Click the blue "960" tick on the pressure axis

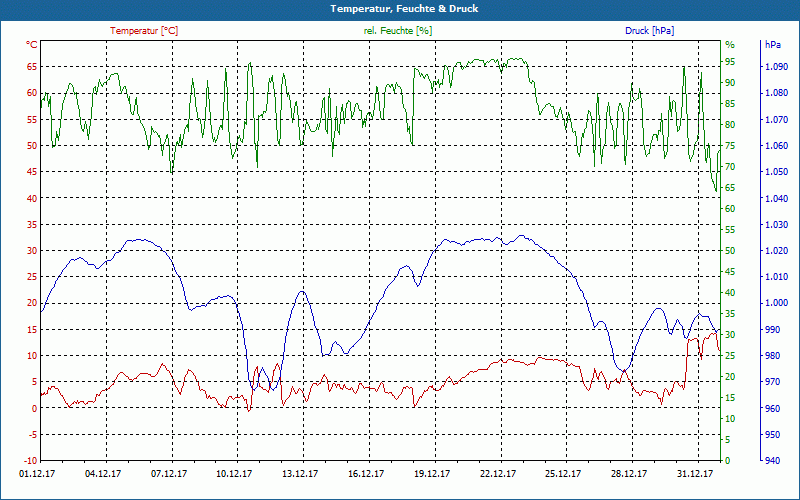(x=773, y=408)
